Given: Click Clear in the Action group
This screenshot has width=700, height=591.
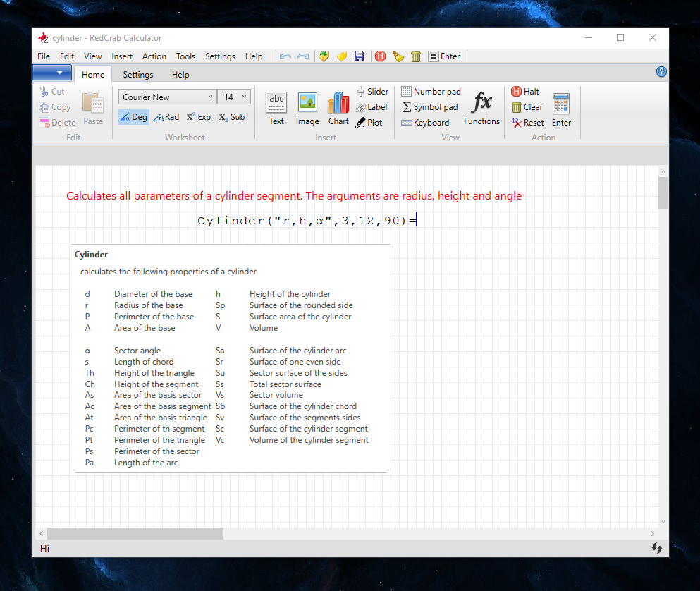Looking at the screenshot, I should pos(527,107).
